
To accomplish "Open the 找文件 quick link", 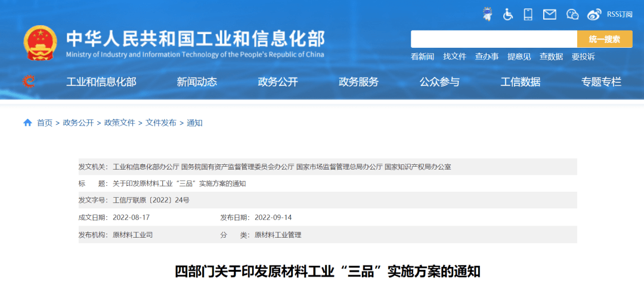I will 454,57.
